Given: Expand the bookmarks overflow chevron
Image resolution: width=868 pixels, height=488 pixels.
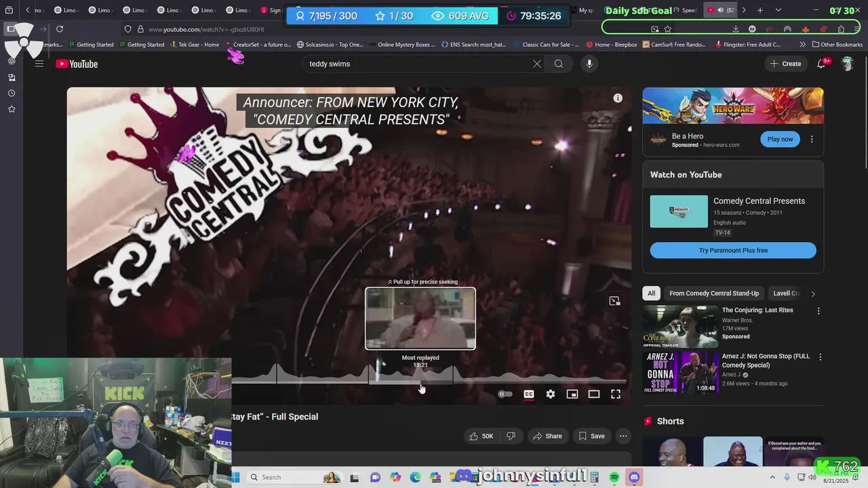Looking at the screenshot, I should tap(803, 45).
